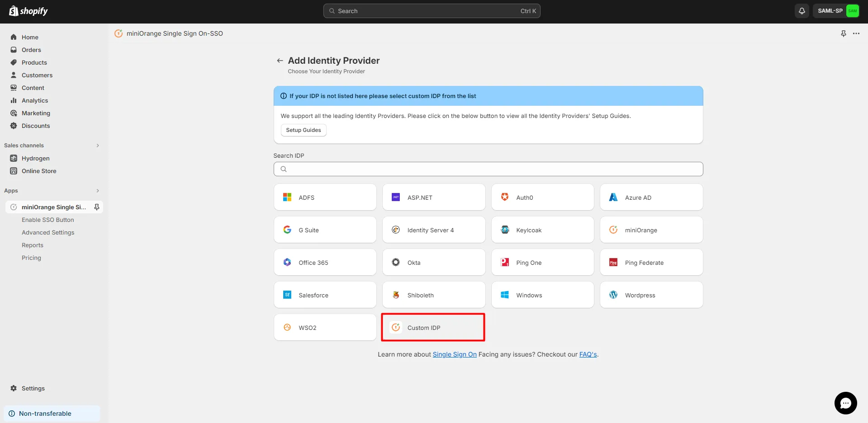Click the info icon in the blue banner

(x=284, y=96)
